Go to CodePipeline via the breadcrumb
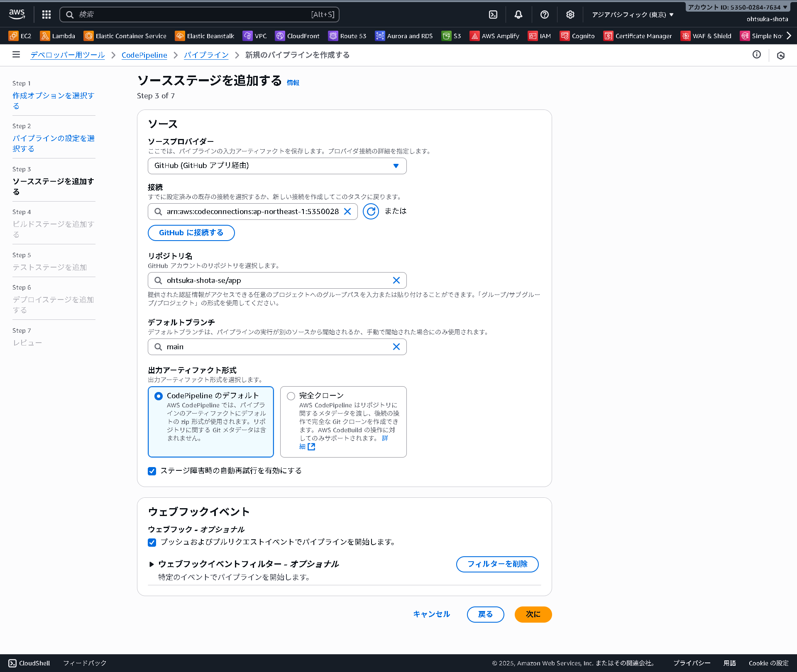The width and height of the screenshot is (797, 672). point(144,55)
